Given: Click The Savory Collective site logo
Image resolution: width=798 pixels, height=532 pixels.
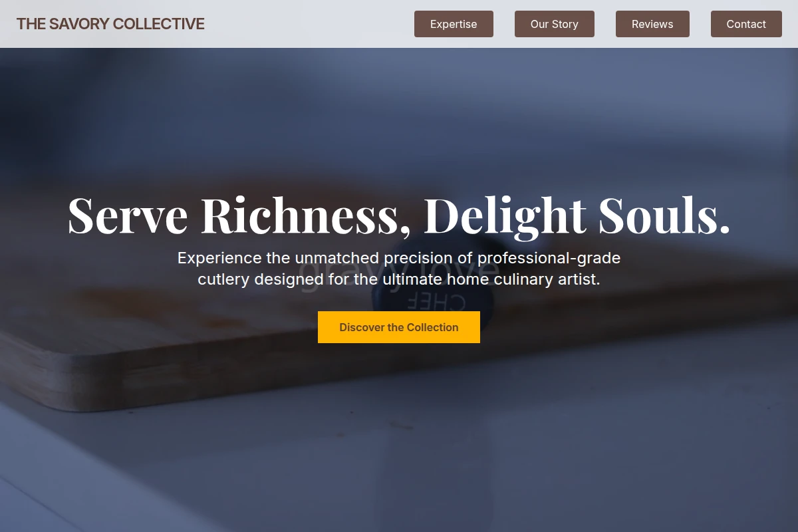Looking at the screenshot, I should coord(110,24).
